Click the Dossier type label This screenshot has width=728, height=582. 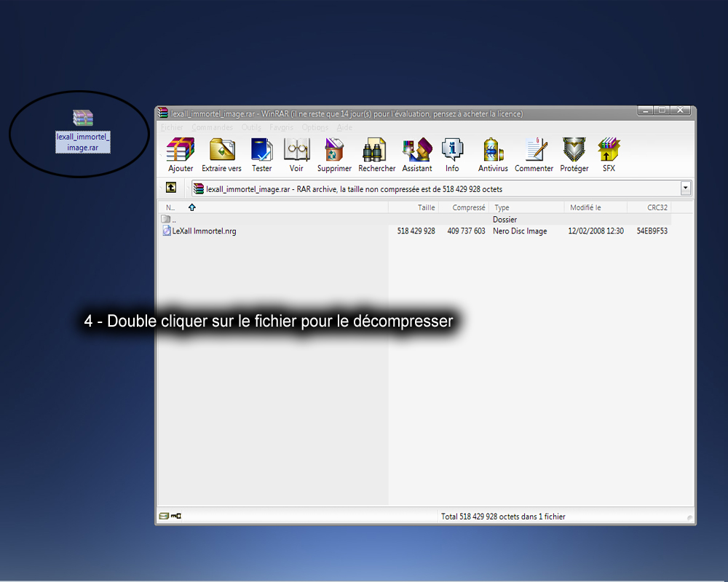505,220
